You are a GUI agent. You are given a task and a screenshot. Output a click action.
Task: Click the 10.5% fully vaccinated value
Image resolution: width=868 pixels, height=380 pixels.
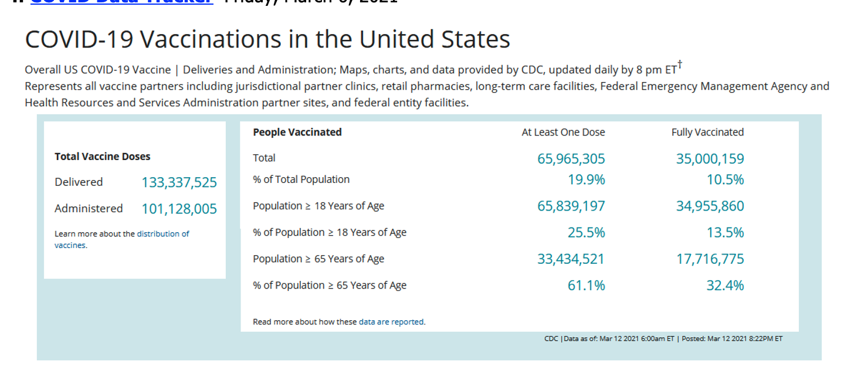(x=725, y=180)
